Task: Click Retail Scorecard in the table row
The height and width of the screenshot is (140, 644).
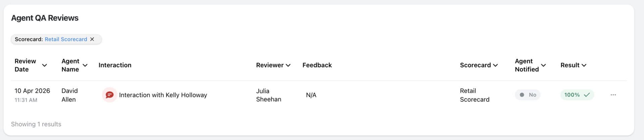Action: point(474,95)
